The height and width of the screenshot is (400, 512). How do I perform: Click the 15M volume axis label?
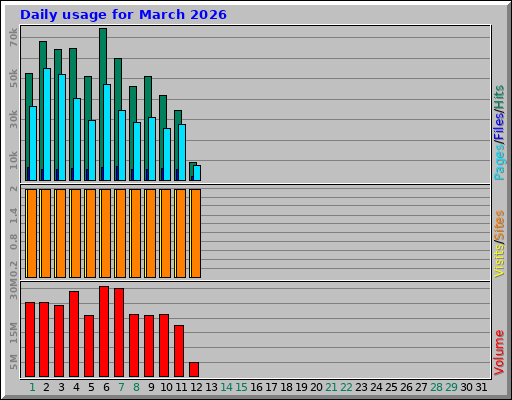click(13, 333)
